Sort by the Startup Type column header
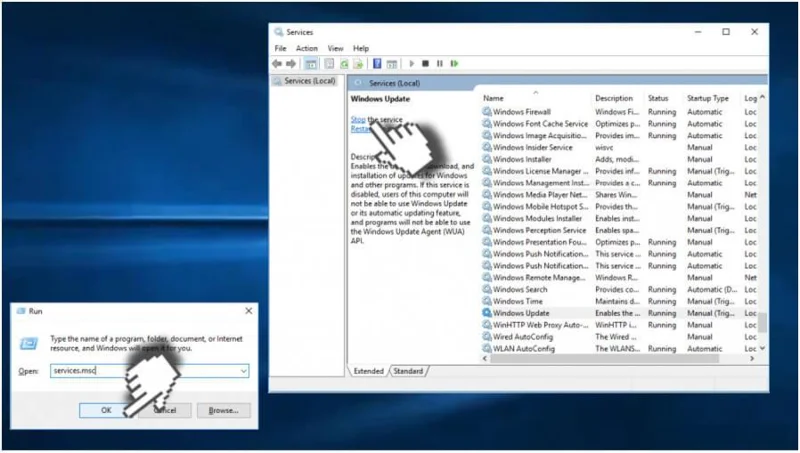This screenshot has width=800, height=453. [713, 98]
